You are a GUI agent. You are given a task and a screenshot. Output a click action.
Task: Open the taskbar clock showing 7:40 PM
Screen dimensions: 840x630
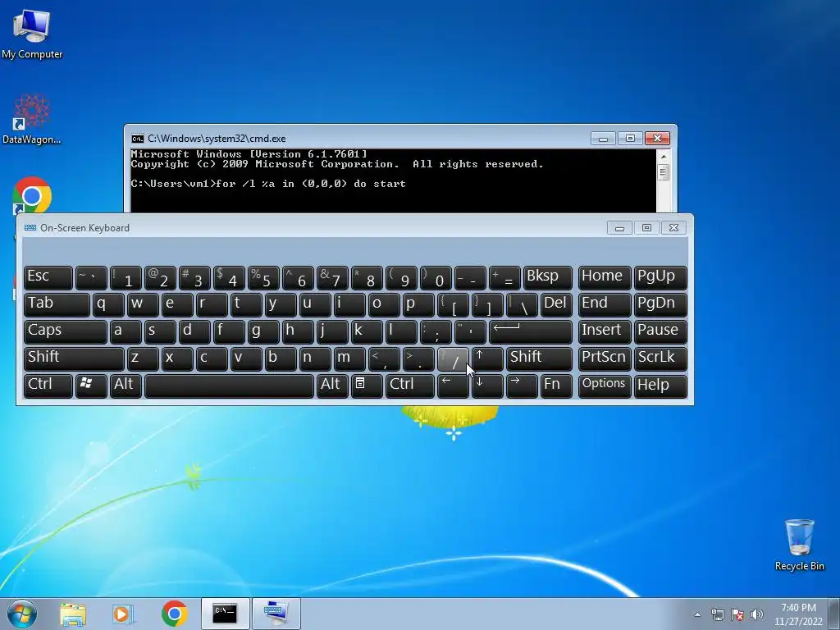click(x=798, y=614)
